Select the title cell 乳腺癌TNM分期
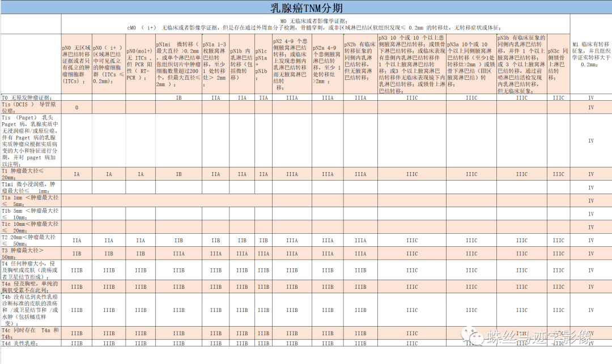The width and height of the screenshot is (612, 364). click(306, 7)
